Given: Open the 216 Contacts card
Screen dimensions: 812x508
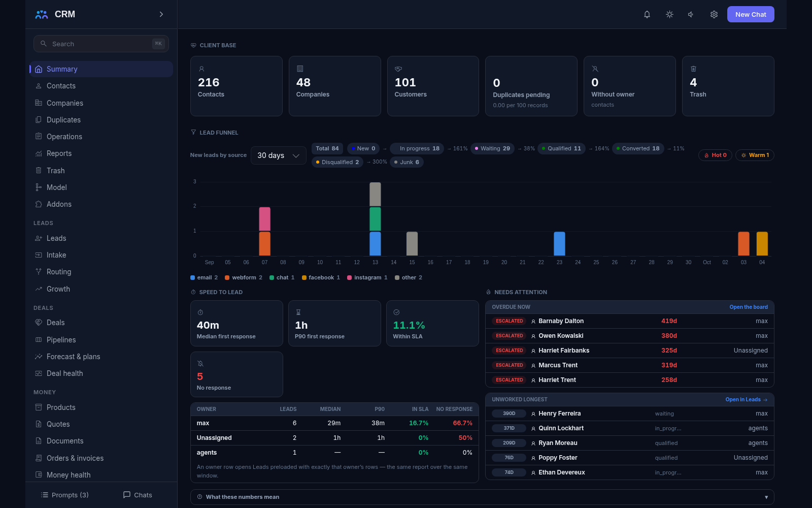Looking at the screenshot, I should tap(236, 86).
